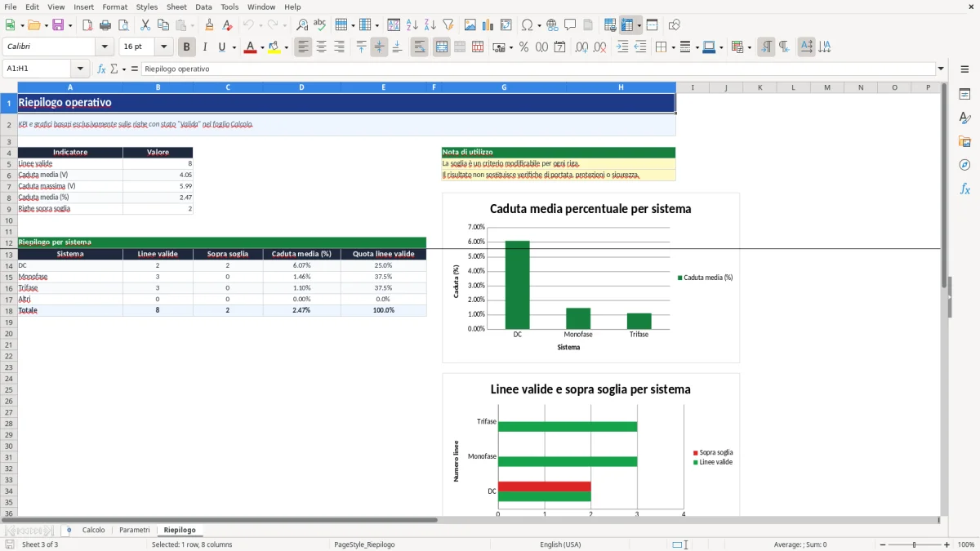The height and width of the screenshot is (551, 980).
Task: Insert Comment speech bubble icon
Action: pos(571,25)
